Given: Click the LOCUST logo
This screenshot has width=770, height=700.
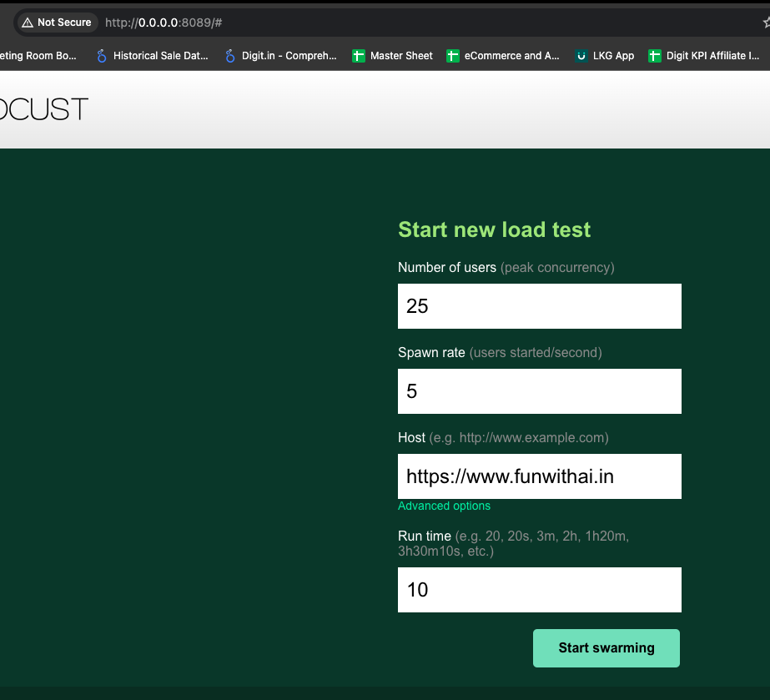Looking at the screenshot, I should [x=42, y=108].
